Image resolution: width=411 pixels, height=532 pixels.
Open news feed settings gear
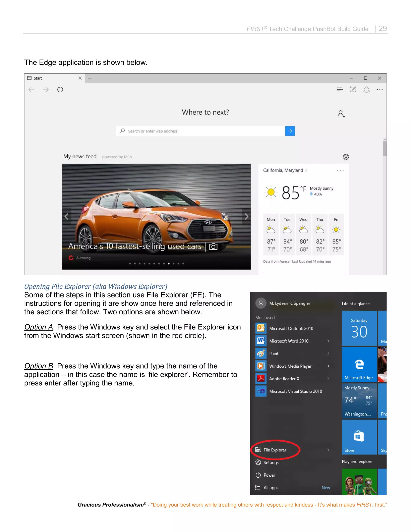[x=346, y=157]
